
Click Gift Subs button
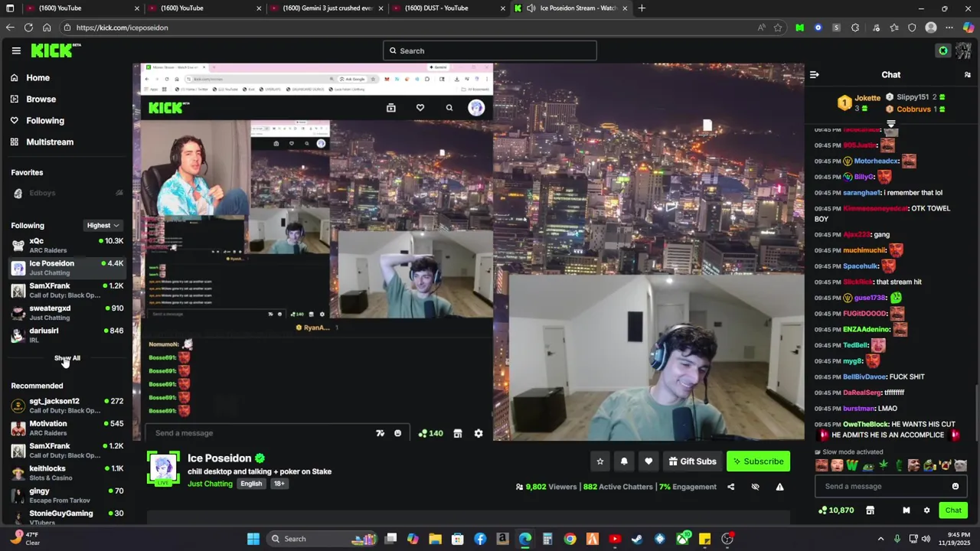pyautogui.click(x=692, y=461)
